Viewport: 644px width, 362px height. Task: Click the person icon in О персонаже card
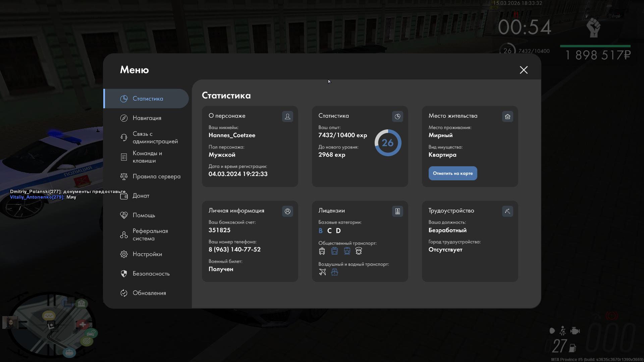click(287, 116)
